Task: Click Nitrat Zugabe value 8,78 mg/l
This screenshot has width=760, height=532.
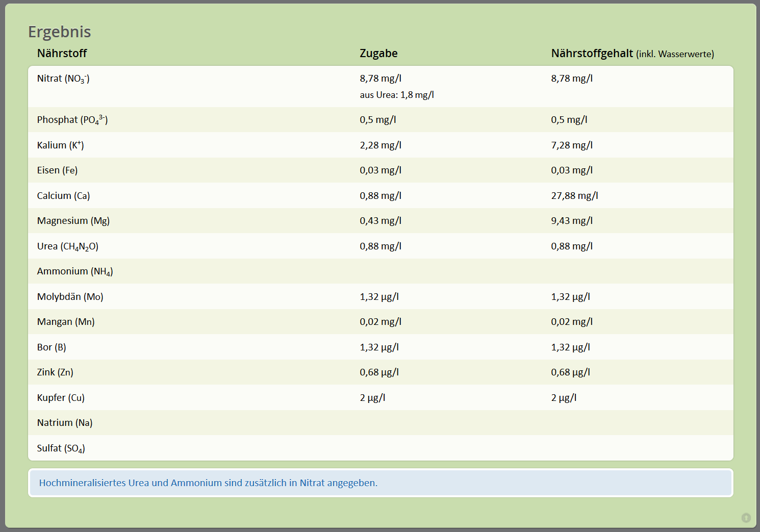Action: point(381,79)
